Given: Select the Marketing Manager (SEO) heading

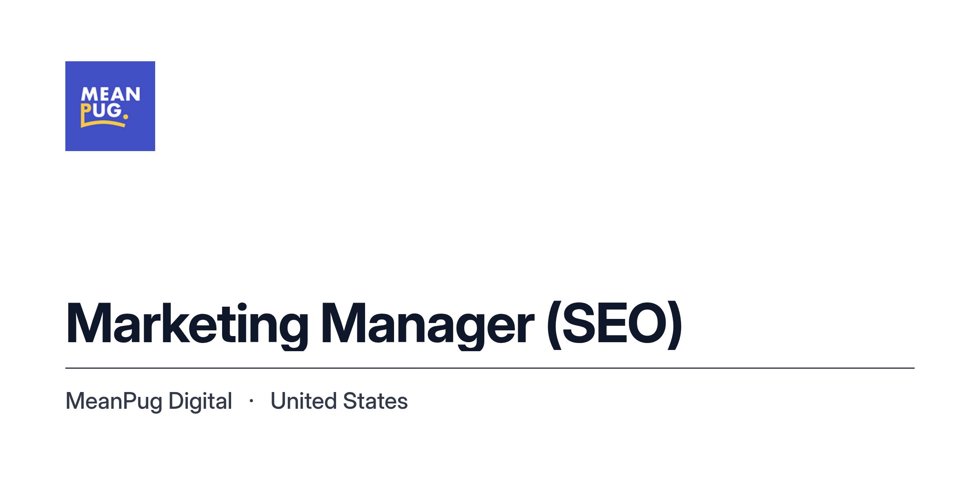Looking at the screenshot, I should coord(374,324).
